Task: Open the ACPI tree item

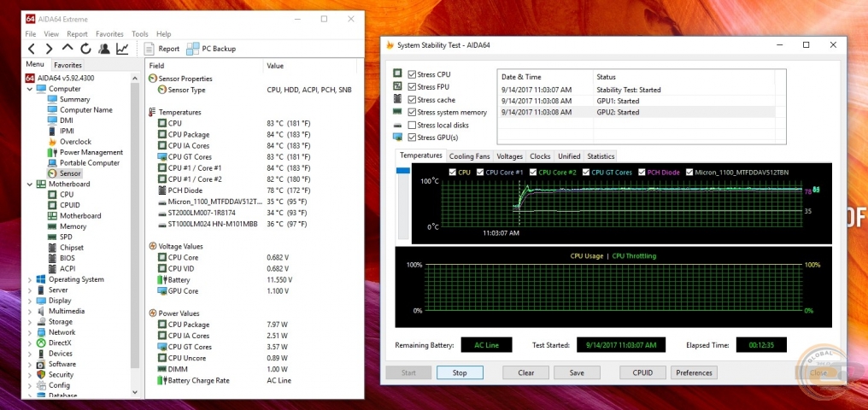Action: point(67,269)
